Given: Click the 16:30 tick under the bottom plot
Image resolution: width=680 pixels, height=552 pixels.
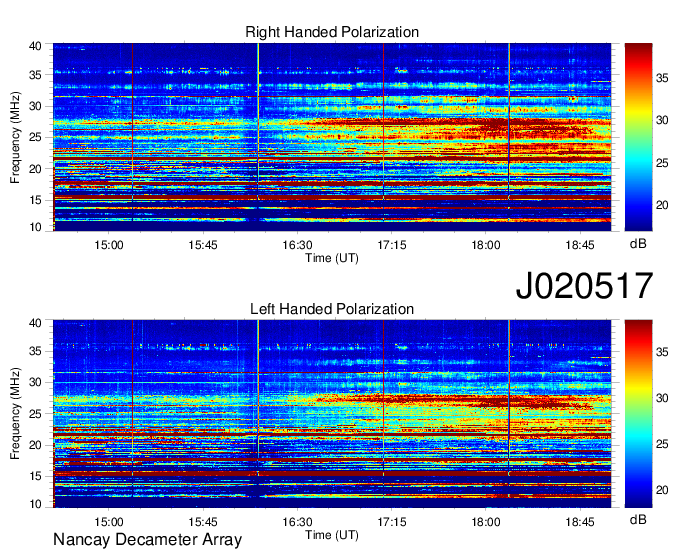Looking at the screenshot, I should (297, 522).
